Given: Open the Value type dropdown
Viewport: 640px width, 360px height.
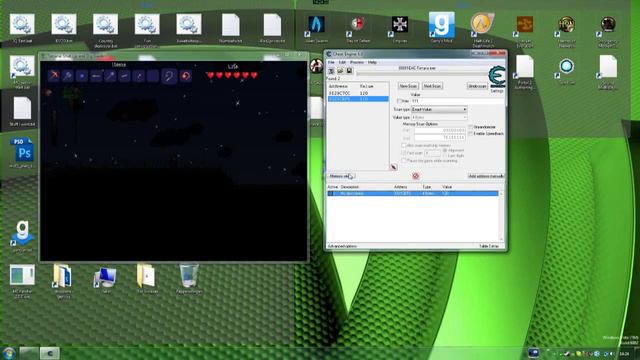Looking at the screenshot, I should (x=439, y=117).
